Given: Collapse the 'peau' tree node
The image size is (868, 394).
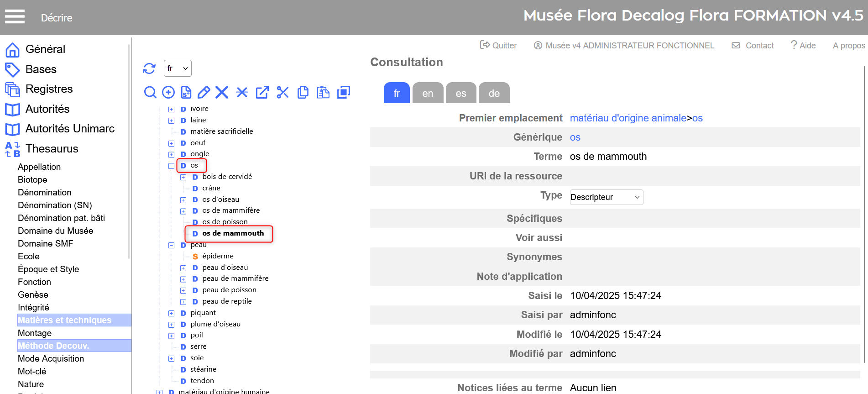Looking at the screenshot, I should click(x=172, y=245).
